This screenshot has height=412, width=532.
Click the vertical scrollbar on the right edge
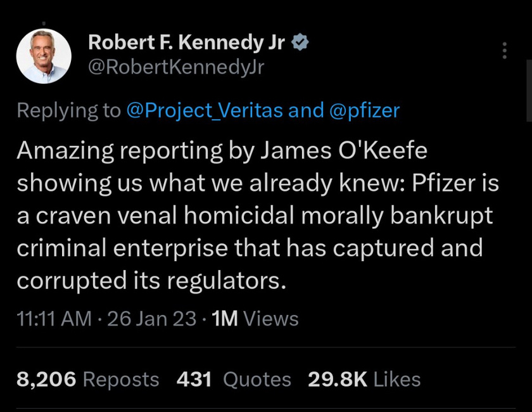529,89
